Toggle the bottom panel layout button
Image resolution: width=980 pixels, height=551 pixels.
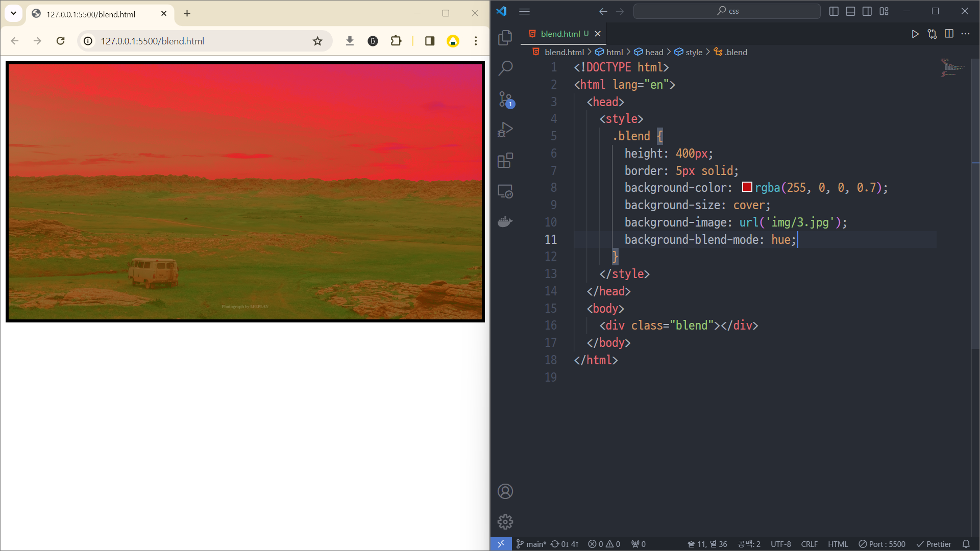click(x=850, y=11)
